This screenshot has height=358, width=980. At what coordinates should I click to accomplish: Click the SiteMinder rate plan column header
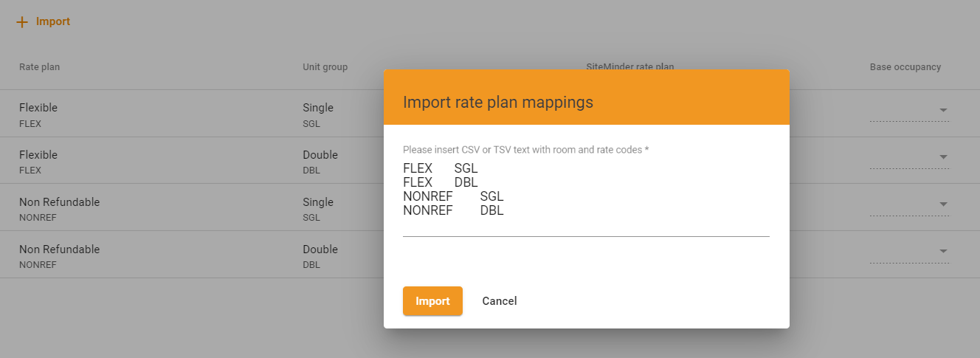(630, 67)
